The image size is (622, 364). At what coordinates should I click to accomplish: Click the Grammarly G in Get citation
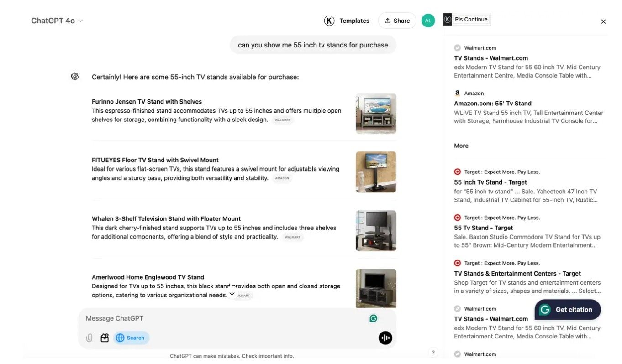(545, 310)
